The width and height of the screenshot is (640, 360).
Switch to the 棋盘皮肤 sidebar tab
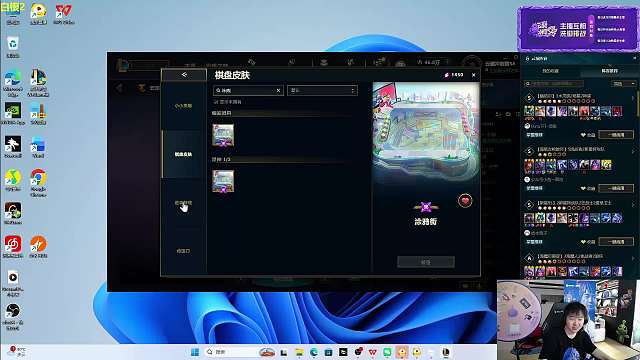pos(183,154)
